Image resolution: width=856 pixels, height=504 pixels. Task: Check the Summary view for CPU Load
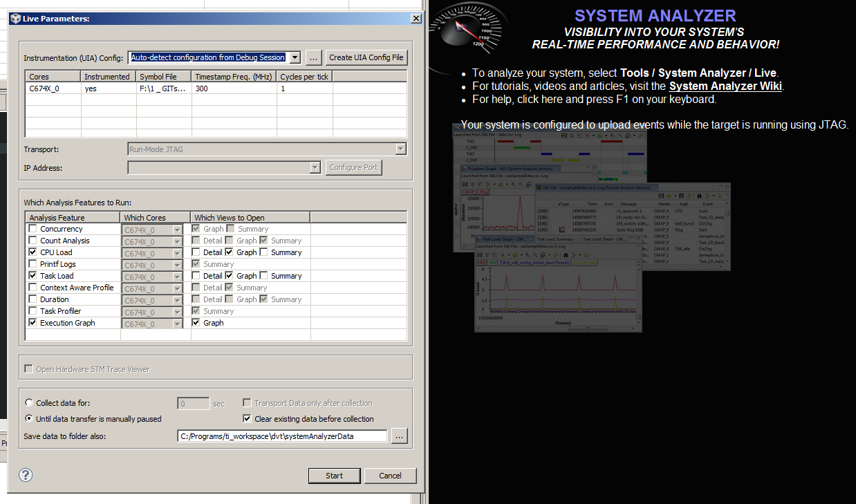click(x=264, y=252)
